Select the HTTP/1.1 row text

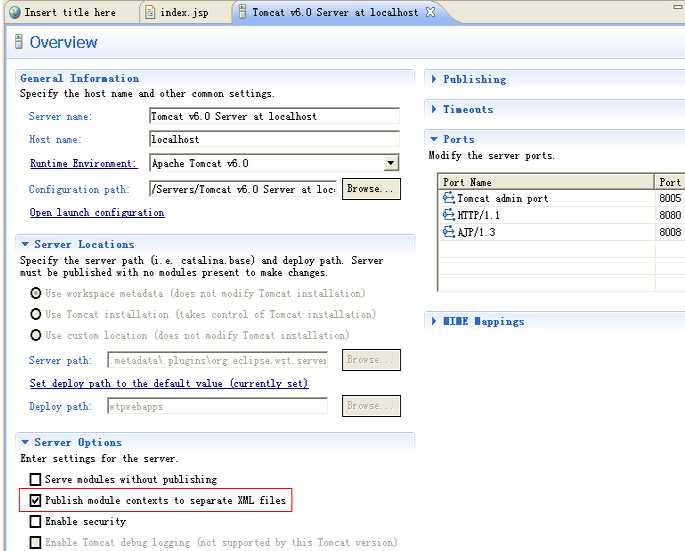pos(478,215)
